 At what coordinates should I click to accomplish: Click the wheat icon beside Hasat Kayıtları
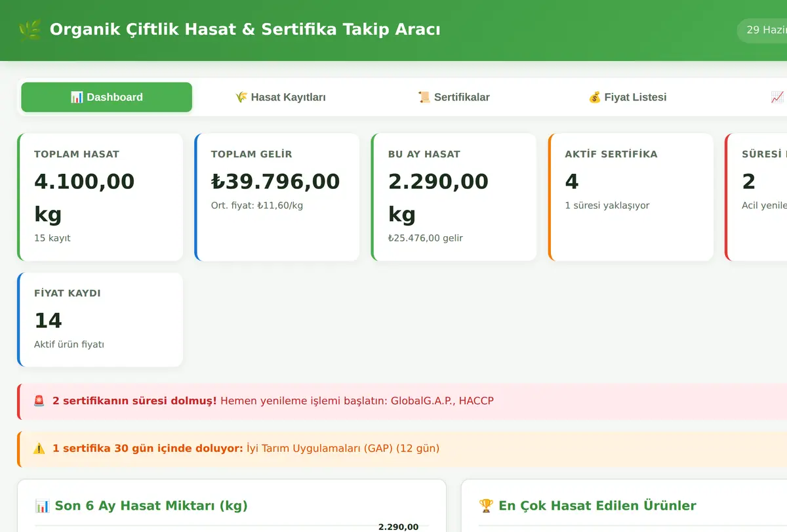[x=241, y=97]
